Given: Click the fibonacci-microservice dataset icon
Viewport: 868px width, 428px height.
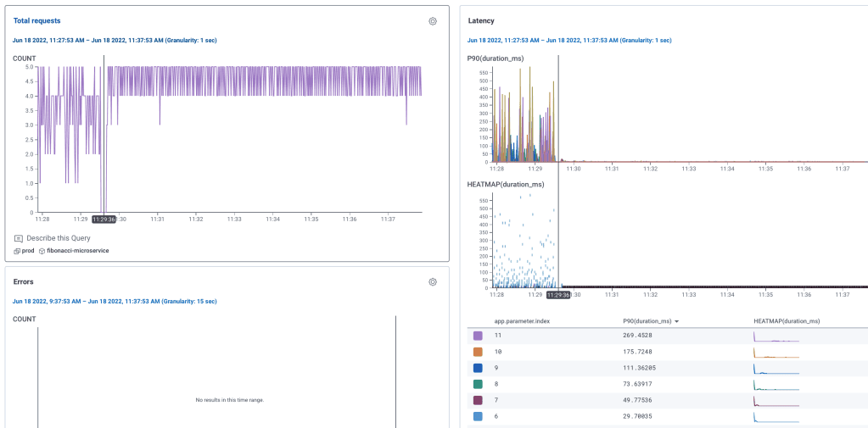Looking at the screenshot, I should tap(42, 251).
